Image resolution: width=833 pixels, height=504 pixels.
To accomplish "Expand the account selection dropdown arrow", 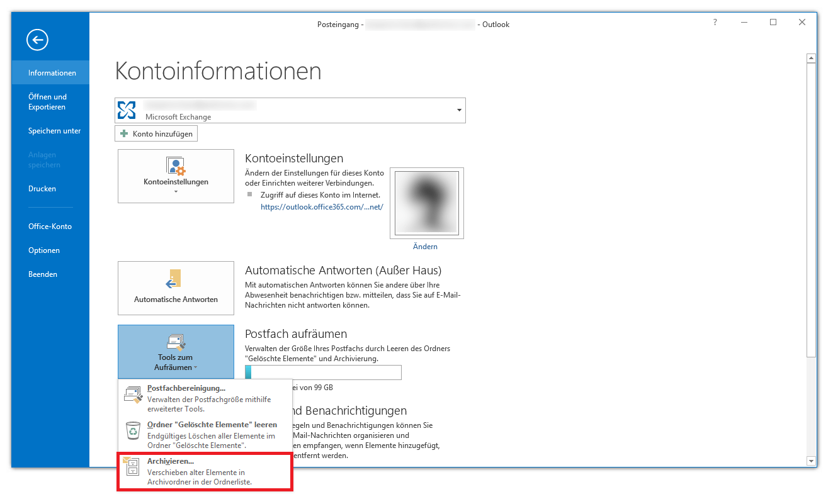I will (458, 111).
